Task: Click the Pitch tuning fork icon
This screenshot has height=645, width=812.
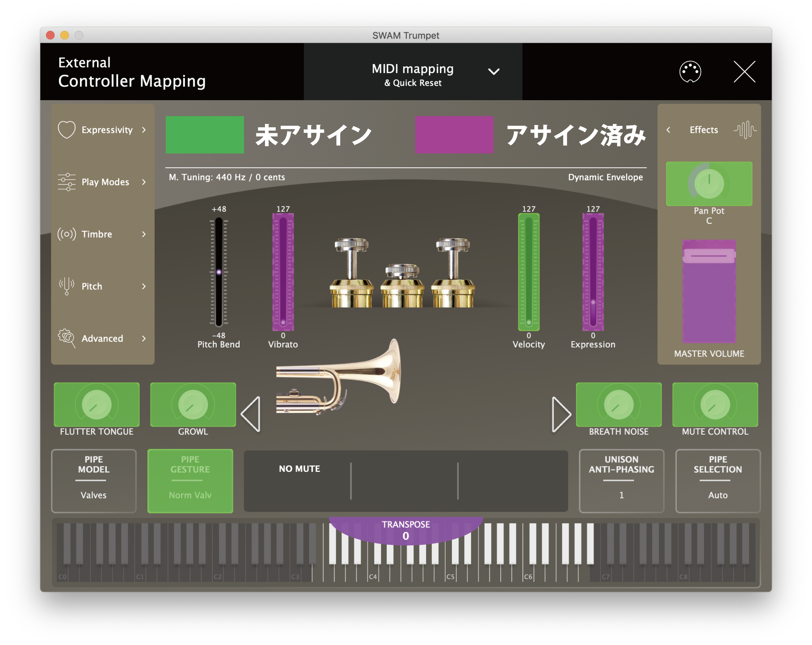Action: [67, 286]
